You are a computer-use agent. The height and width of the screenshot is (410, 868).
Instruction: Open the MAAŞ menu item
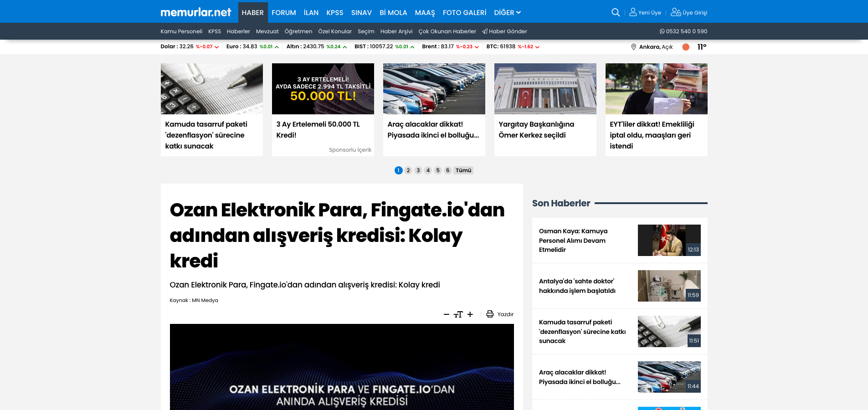click(x=425, y=13)
